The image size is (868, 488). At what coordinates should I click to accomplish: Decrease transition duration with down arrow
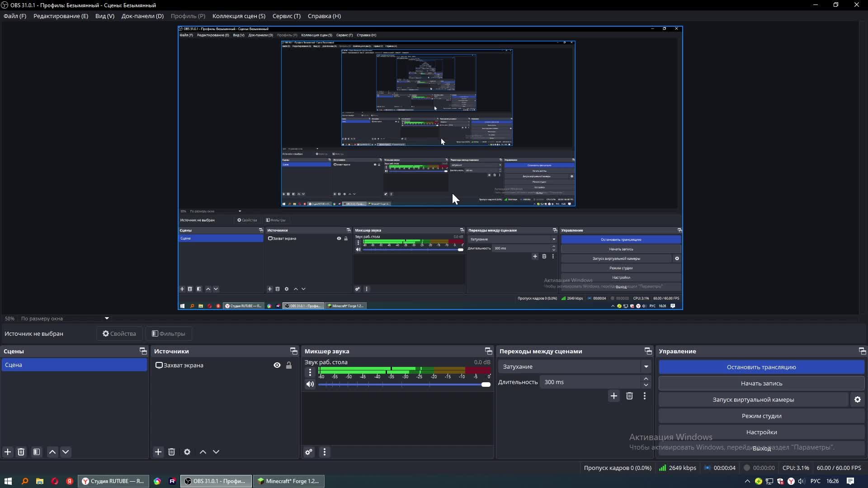[646, 385]
